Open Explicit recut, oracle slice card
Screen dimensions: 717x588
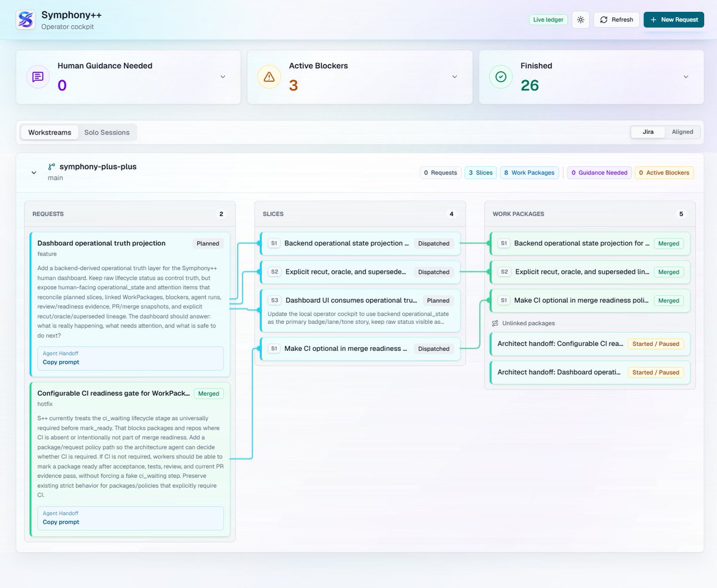pos(360,272)
